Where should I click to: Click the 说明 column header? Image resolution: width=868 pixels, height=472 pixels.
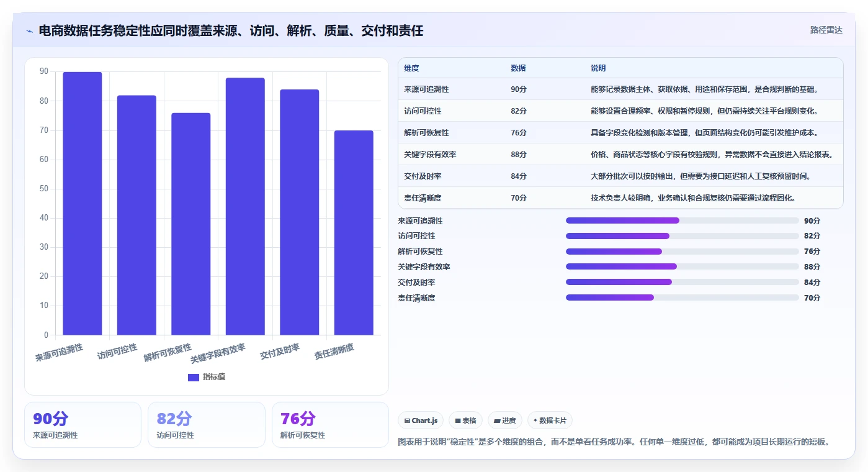coord(598,68)
